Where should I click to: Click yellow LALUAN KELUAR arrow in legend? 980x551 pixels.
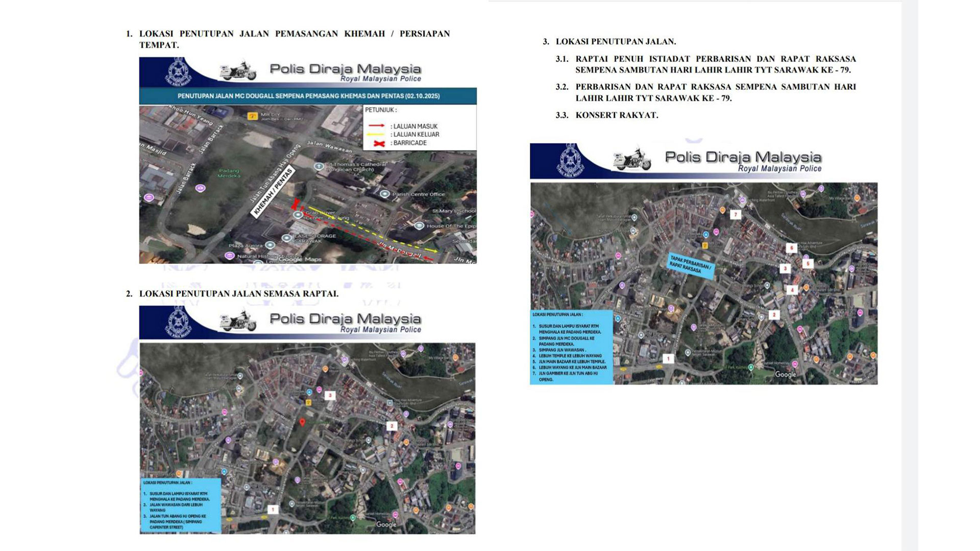[x=376, y=135]
